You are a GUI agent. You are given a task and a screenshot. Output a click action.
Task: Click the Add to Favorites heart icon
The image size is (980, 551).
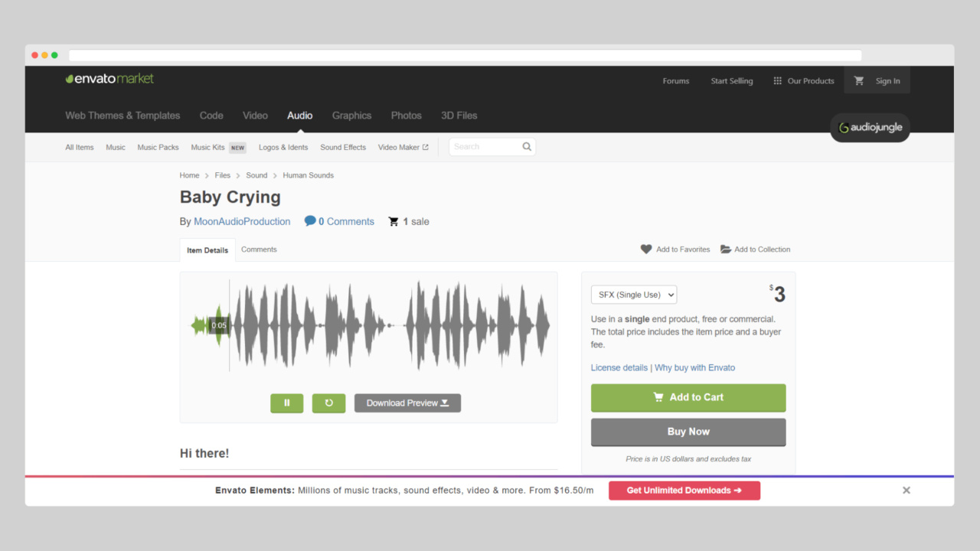[646, 249]
